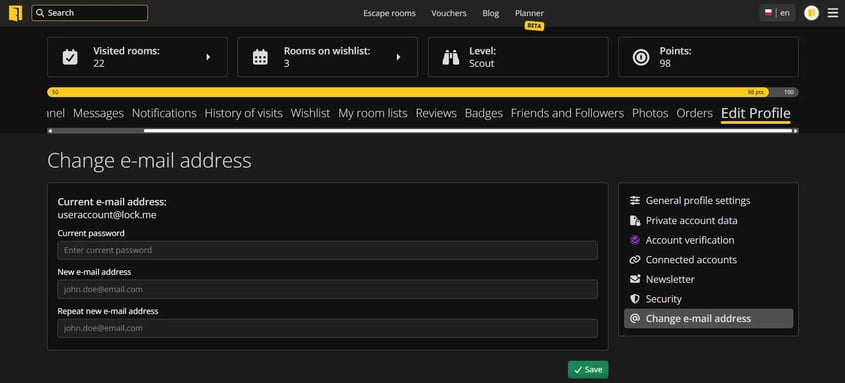Viewport: 845px width, 383px height.
Task: Click the General profile settings sliders icon
Action: point(635,200)
